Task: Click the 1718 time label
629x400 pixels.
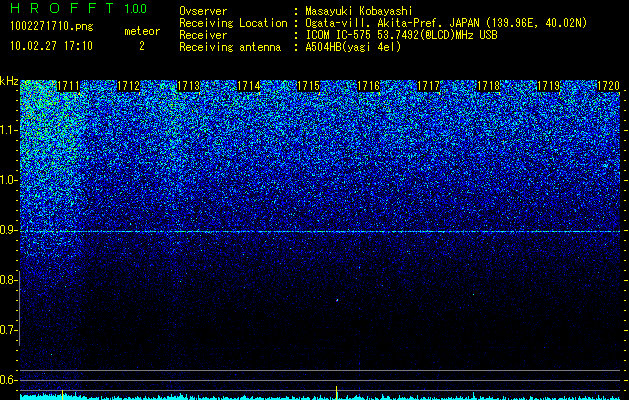Action: click(x=489, y=86)
